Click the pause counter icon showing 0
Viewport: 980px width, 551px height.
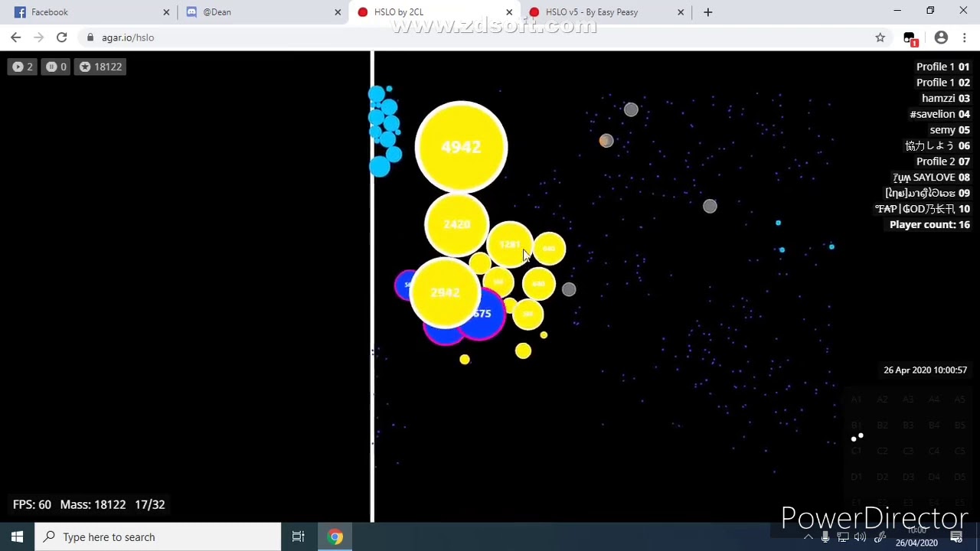coord(55,67)
